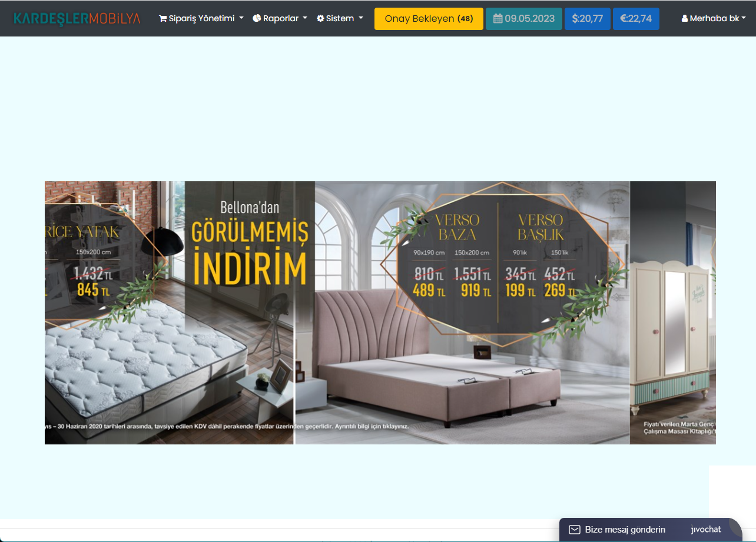The image size is (756, 542).
Task: Click the calendar icon in the date button
Action: pyautogui.click(x=498, y=19)
